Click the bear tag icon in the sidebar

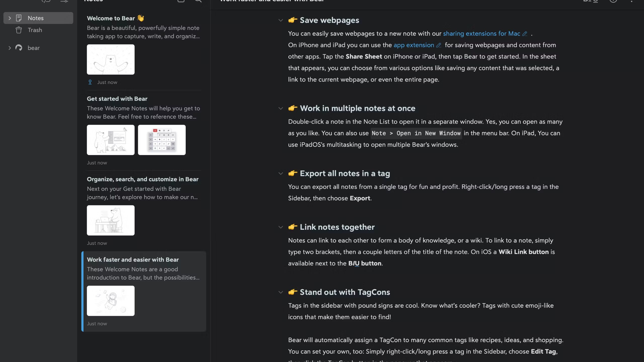tap(19, 48)
